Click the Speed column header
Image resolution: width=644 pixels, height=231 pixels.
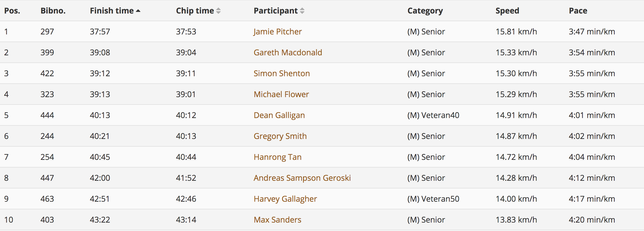pyautogui.click(x=507, y=11)
